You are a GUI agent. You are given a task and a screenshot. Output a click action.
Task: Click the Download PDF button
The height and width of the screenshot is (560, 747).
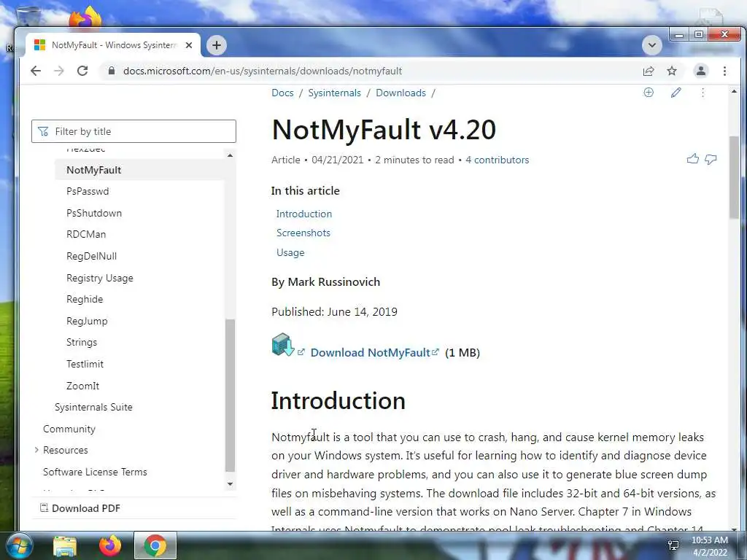80,508
